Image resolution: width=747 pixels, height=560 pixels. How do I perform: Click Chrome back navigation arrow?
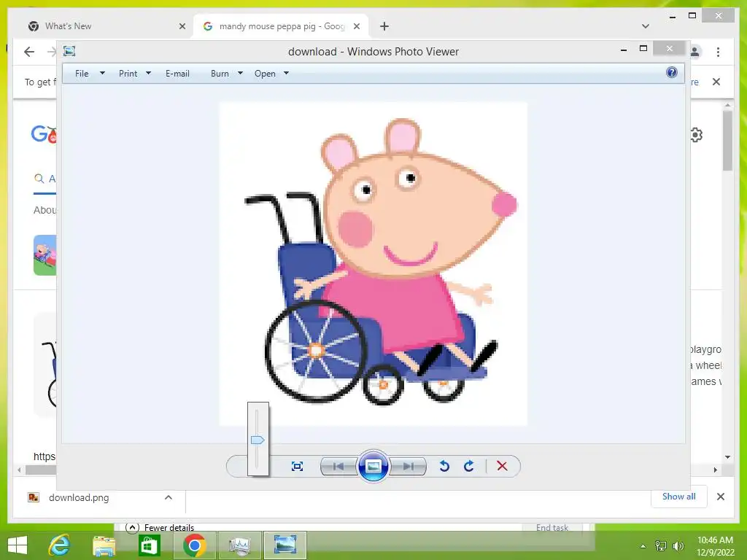[29, 52]
